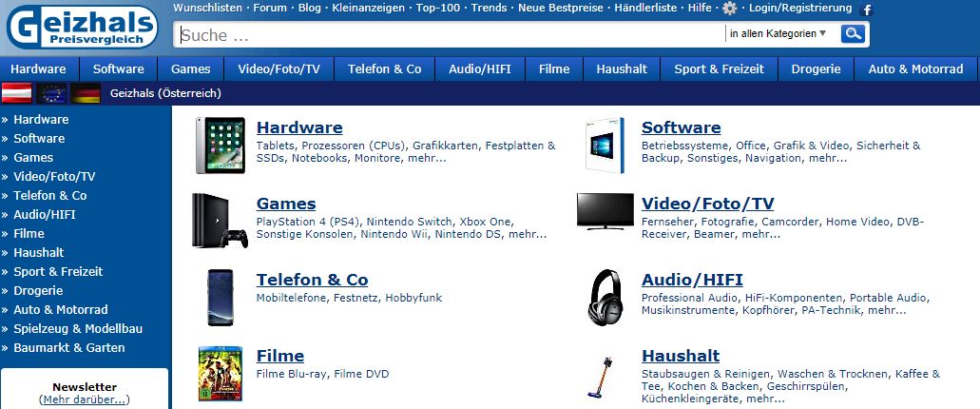Switch to the EU flag region
The image size is (980, 409).
click(x=50, y=93)
